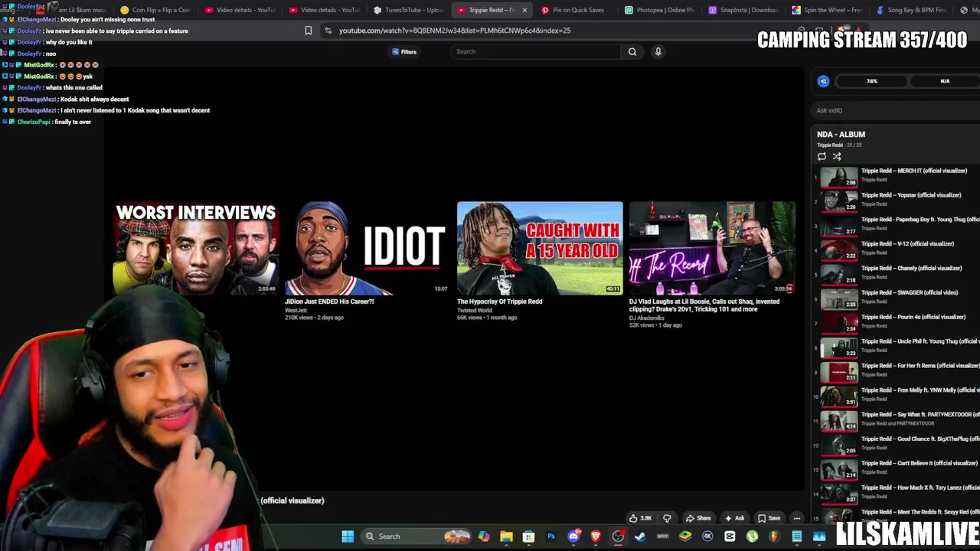Open FL Studio from the taskbar
Screen dimensions: 980x551
click(x=774, y=536)
